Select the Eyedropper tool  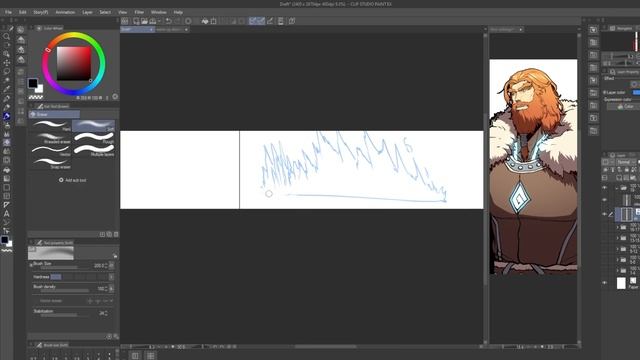pos(7,89)
